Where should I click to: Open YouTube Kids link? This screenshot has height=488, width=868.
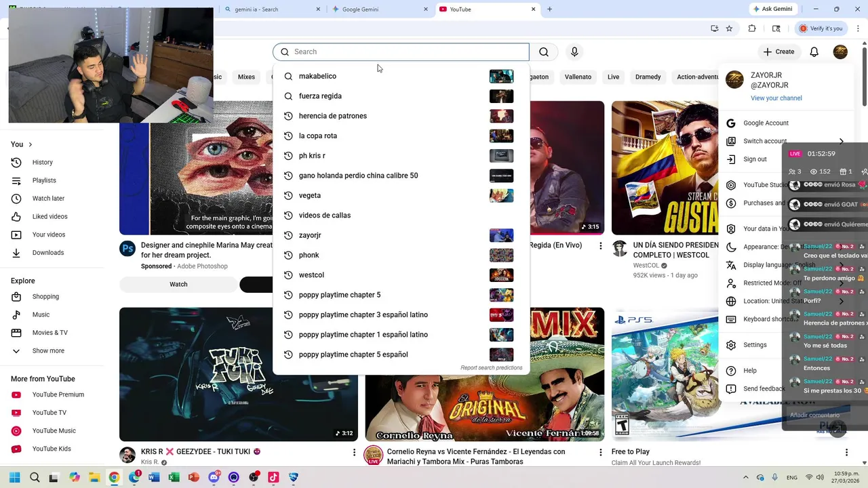[52, 449]
